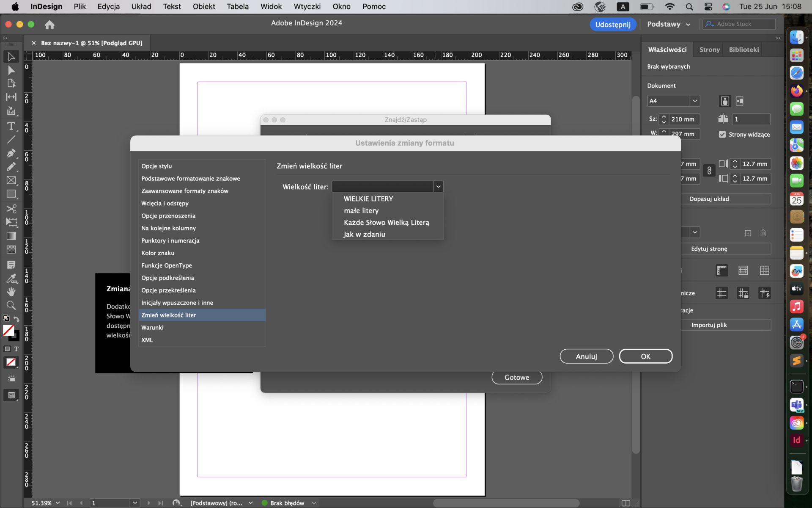Choose WIELKIE LITERY from the list
Viewport: 812px width, 508px height.
(368, 199)
